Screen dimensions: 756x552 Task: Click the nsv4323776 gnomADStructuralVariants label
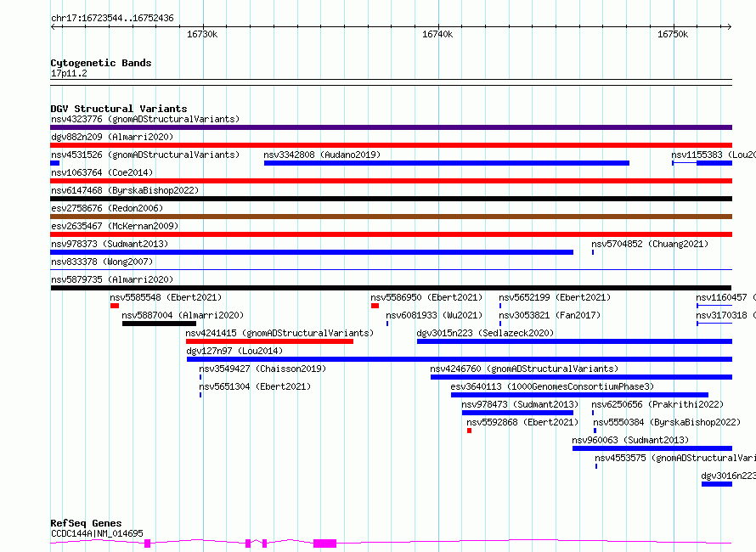click(145, 119)
